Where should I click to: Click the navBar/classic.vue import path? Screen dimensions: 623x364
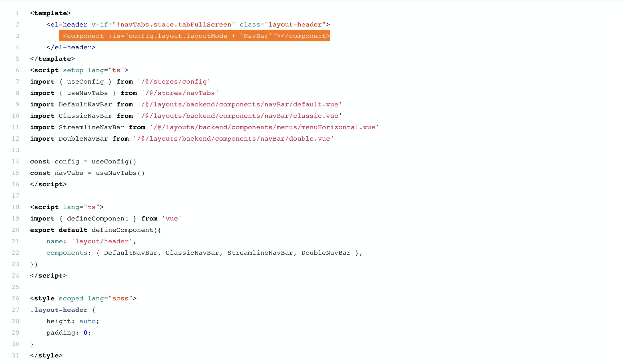point(240,116)
